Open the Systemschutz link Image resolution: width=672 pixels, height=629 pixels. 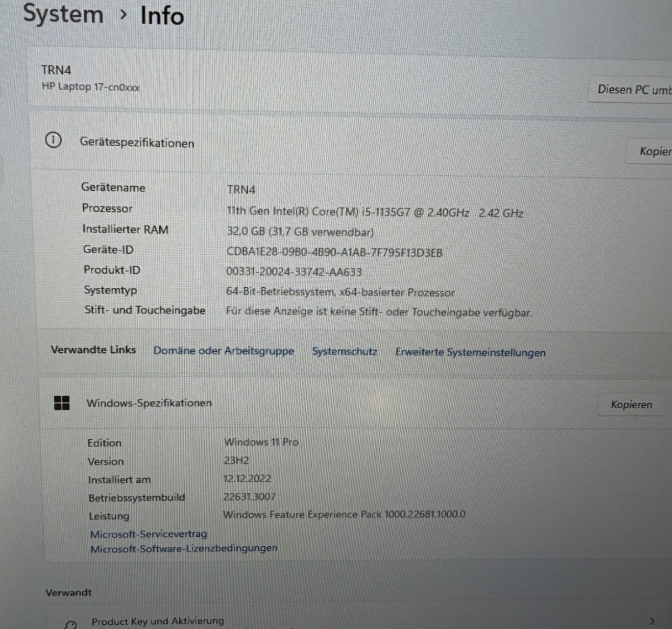[345, 351]
